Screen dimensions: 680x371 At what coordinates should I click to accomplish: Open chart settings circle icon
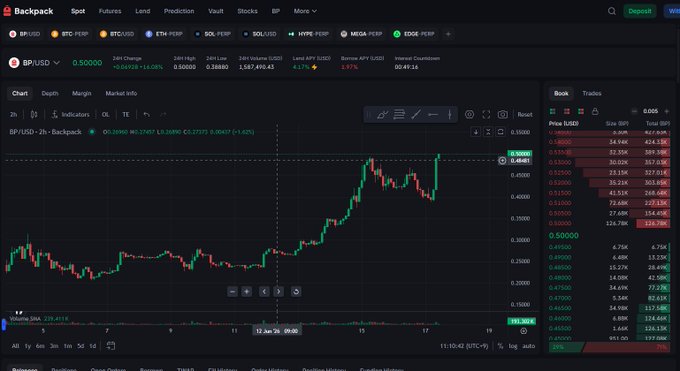pyautogui.click(x=469, y=115)
